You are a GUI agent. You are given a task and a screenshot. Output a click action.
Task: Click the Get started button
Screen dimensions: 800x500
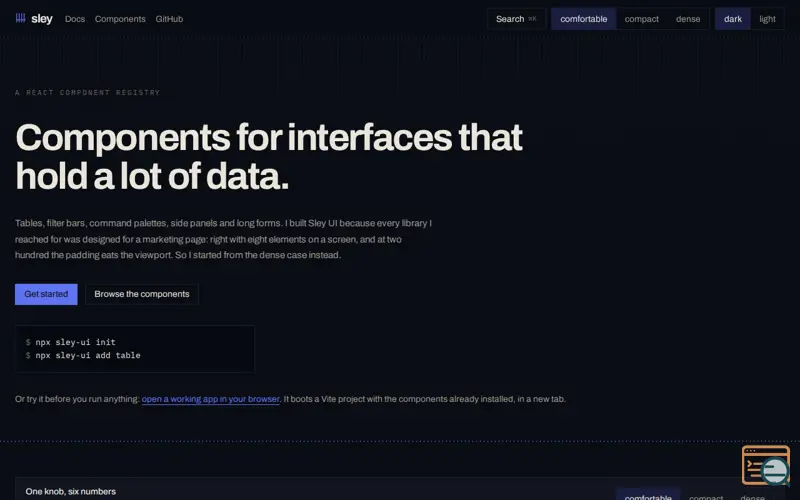click(46, 294)
